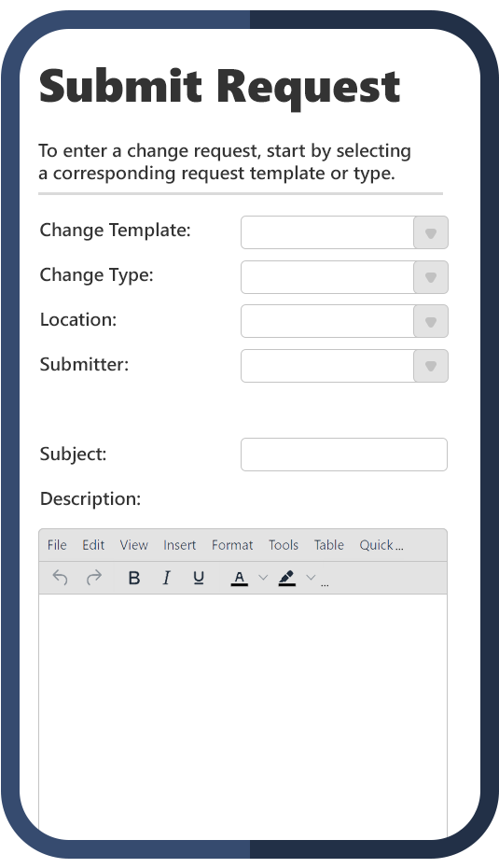Apply highlight background color icon
Viewport: 499px width, 868px height.
(286, 578)
